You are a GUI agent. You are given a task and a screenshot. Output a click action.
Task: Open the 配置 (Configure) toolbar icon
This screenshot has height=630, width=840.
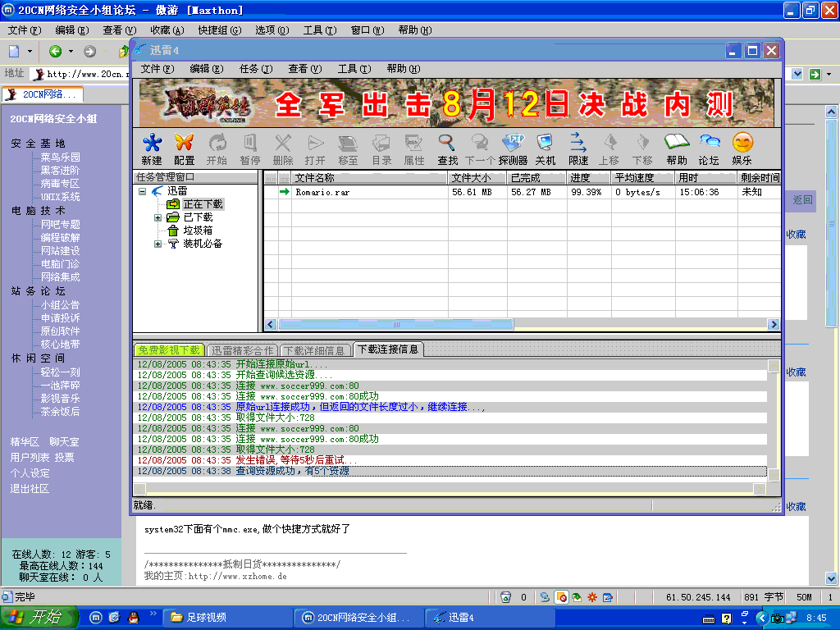(x=184, y=149)
